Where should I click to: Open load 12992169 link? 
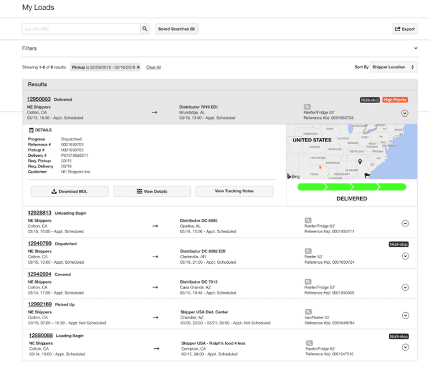(40, 304)
